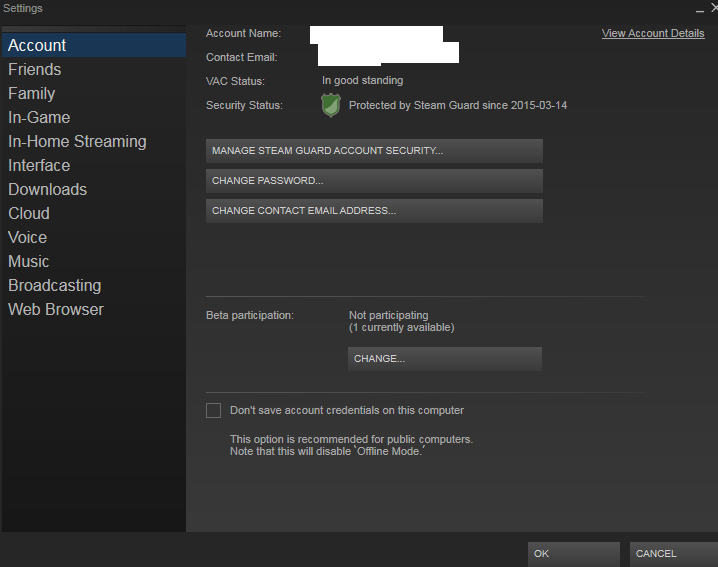The width and height of the screenshot is (718, 567).
Task: Confirm settings with OK
Action: tap(574, 554)
